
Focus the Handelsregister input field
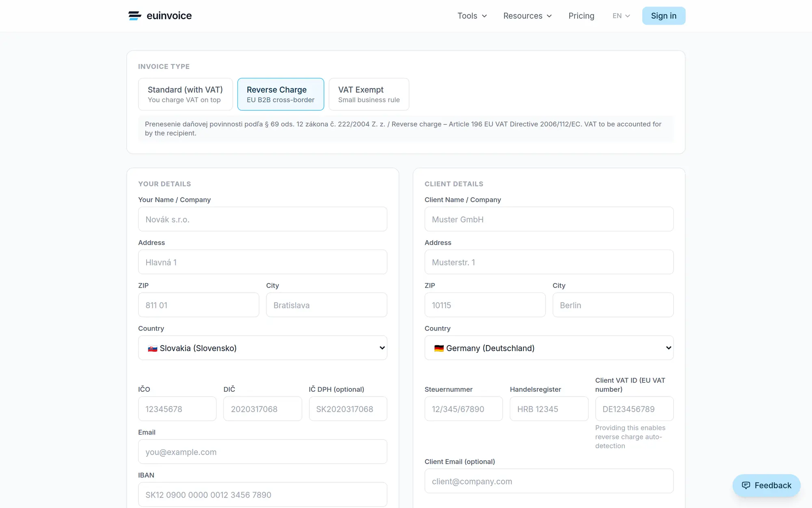point(549,409)
